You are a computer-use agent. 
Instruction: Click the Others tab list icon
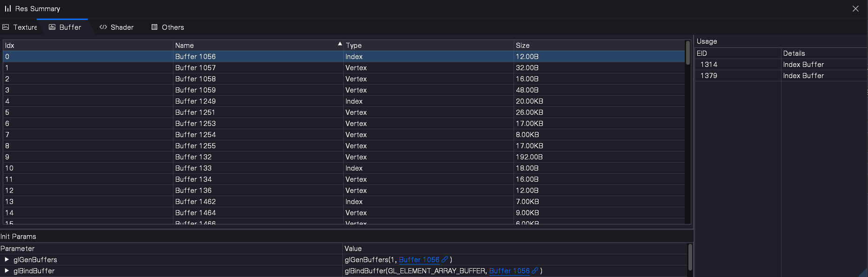pos(154,27)
